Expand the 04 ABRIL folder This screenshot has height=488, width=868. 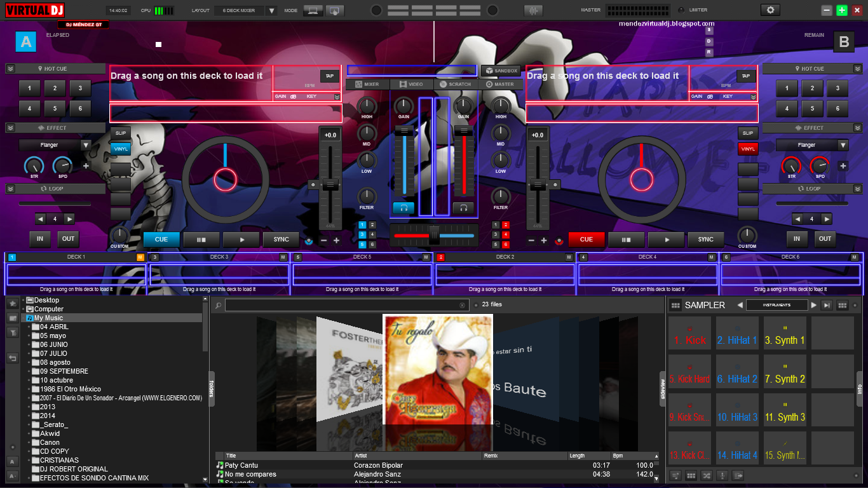pos(29,327)
